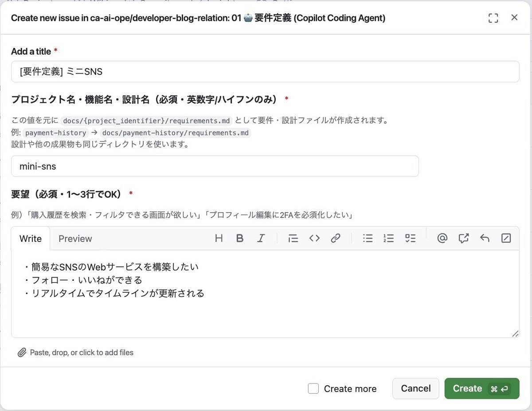Add an unordered list
The image size is (532, 411).
click(368, 238)
